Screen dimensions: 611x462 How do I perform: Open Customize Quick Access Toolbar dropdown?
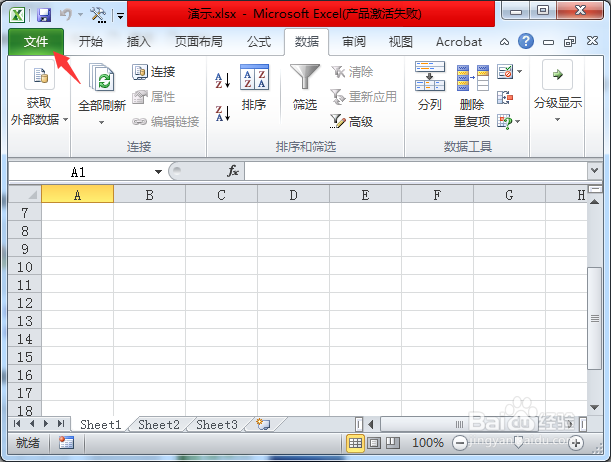point(120,16)
